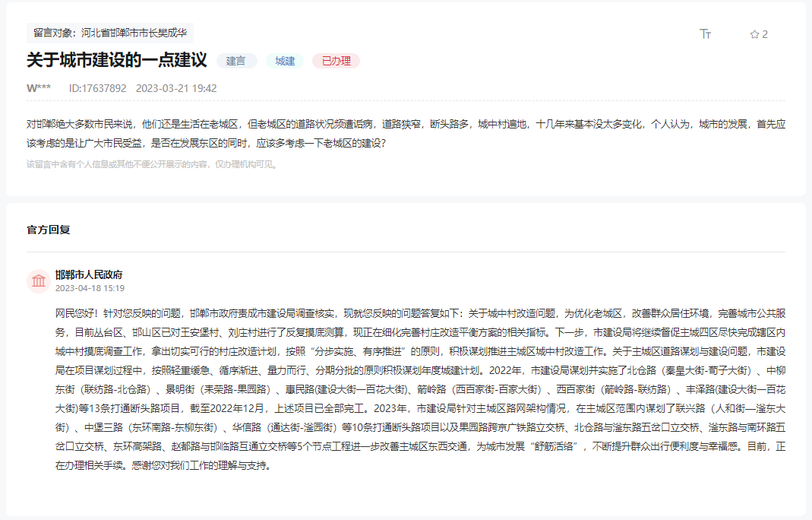Click the 官方回复 section heading
The image size is (812, 520).
[x=49, y=230]
